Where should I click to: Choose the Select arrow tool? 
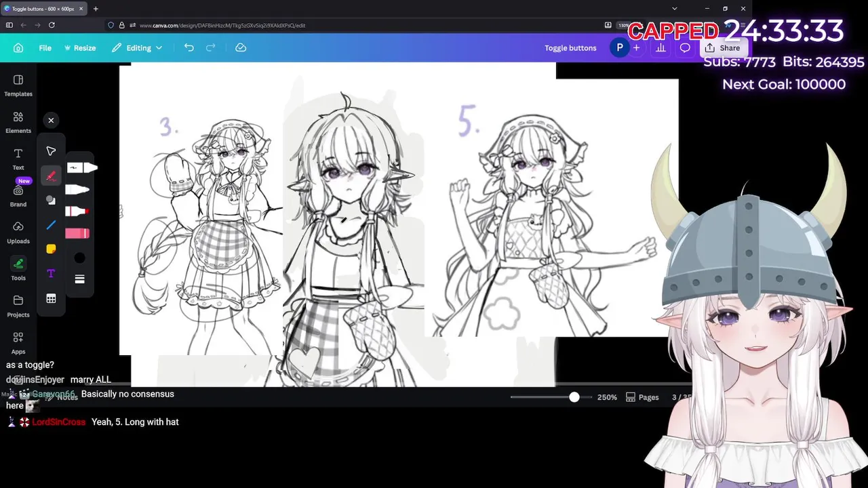[x=51, y=151]
